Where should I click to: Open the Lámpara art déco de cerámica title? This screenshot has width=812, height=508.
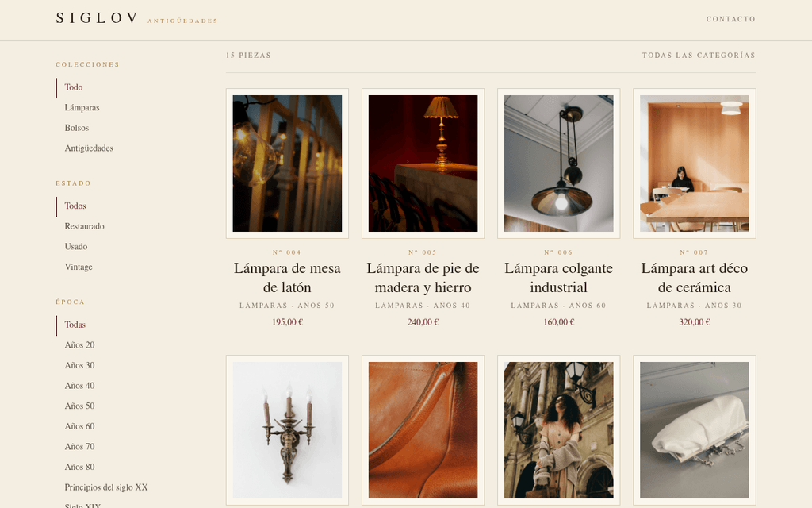click(x=695, y=278)
